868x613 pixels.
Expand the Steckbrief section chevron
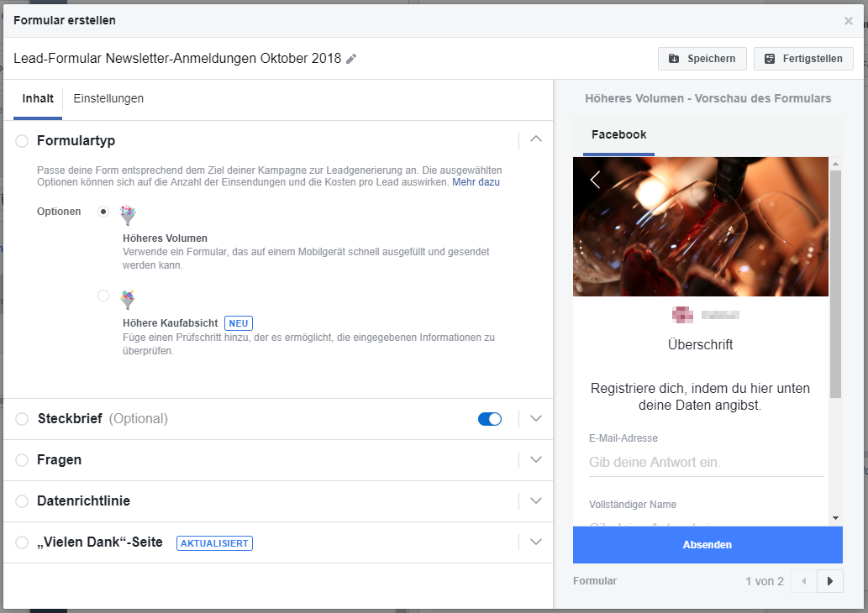click(x=536, y=419)
